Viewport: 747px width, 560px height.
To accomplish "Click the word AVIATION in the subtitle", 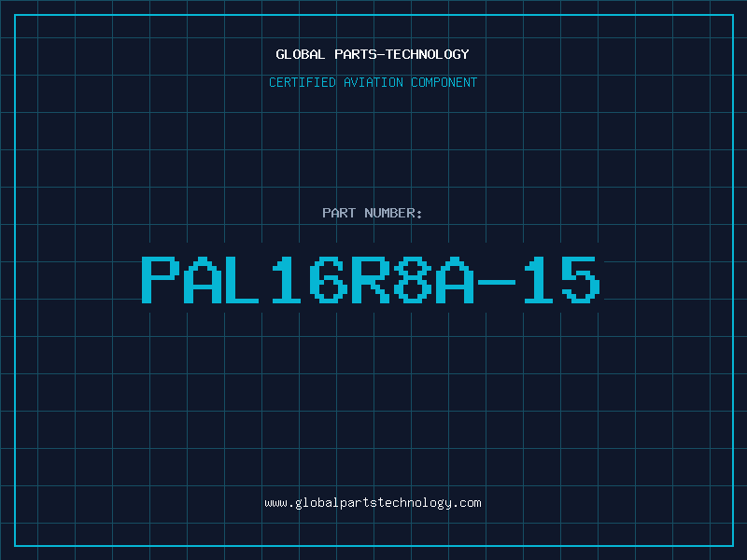I will tap(373, 82).
